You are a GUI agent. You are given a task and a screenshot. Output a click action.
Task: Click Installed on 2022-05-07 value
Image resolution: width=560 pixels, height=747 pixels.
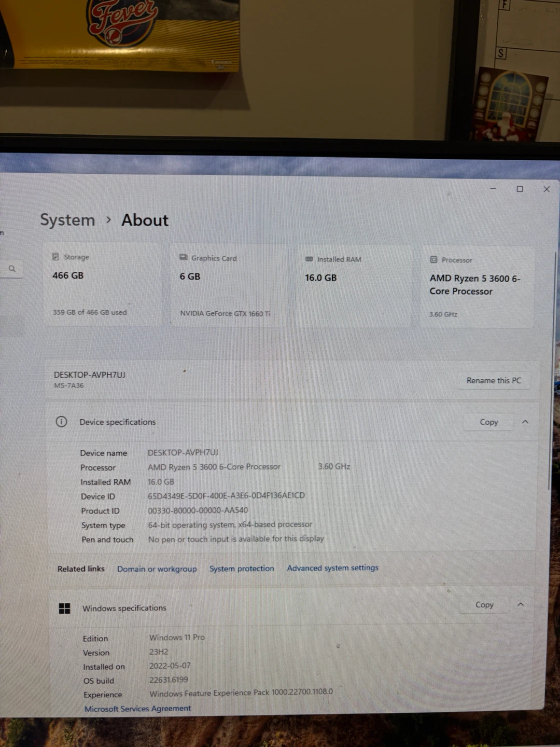click(170, 666)
